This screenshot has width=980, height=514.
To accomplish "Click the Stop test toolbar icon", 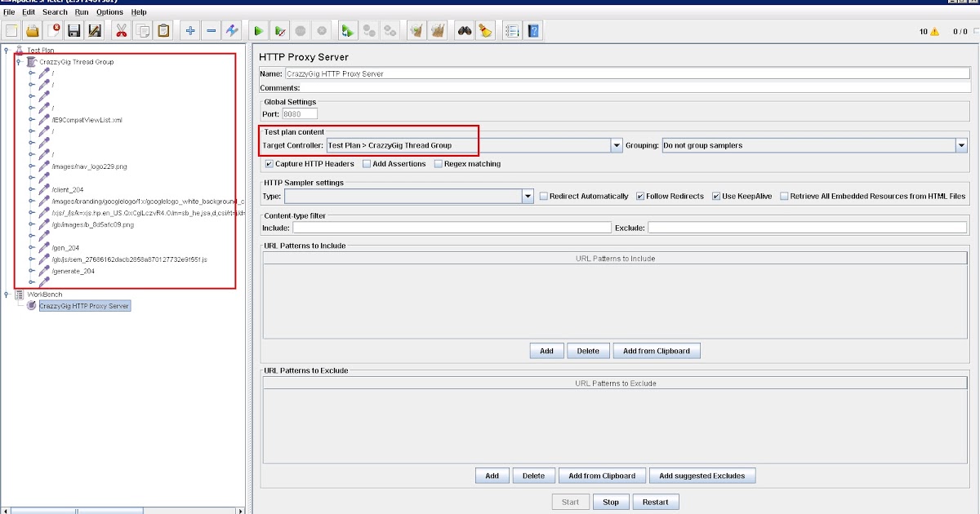I will tap(301, 30).
